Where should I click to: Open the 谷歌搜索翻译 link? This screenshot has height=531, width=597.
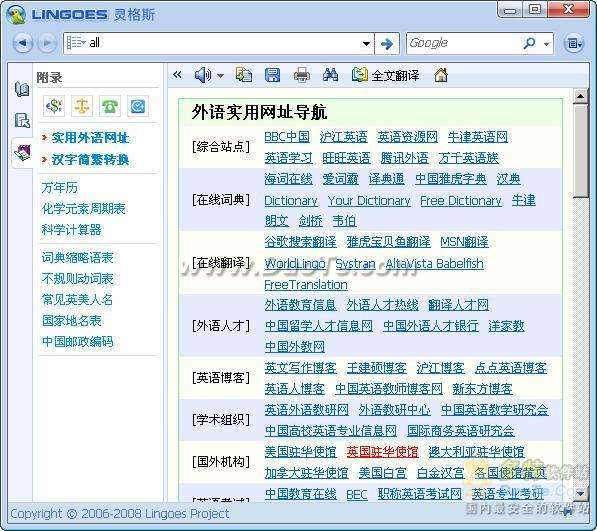(300, 242)
